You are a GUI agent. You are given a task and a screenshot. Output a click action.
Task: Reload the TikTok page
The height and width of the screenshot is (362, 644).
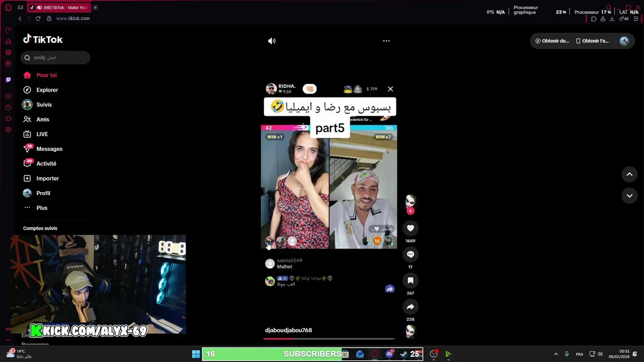click(x=38, y=19)
